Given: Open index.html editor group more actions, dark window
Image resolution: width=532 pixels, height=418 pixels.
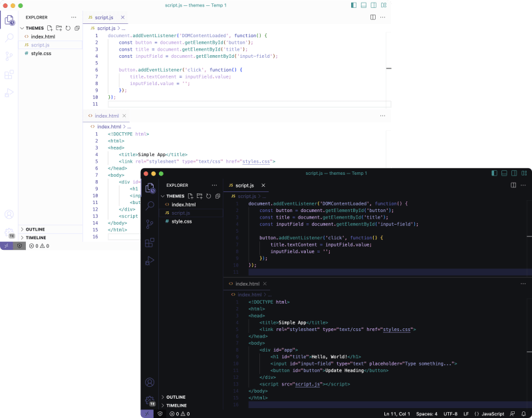Looking at the screenshot, I should click(523, 284).
